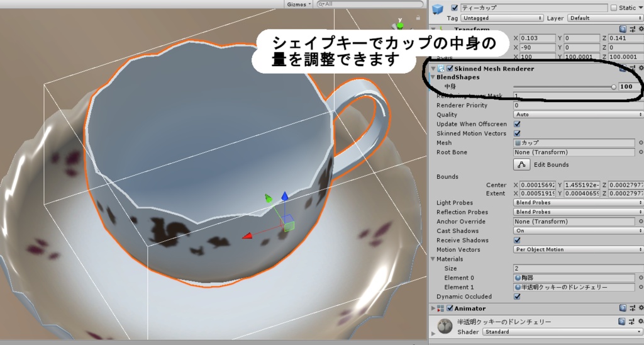644x345 pixels.
Task: Open object picker for Materials Element 0
Action: pos(640,278)
